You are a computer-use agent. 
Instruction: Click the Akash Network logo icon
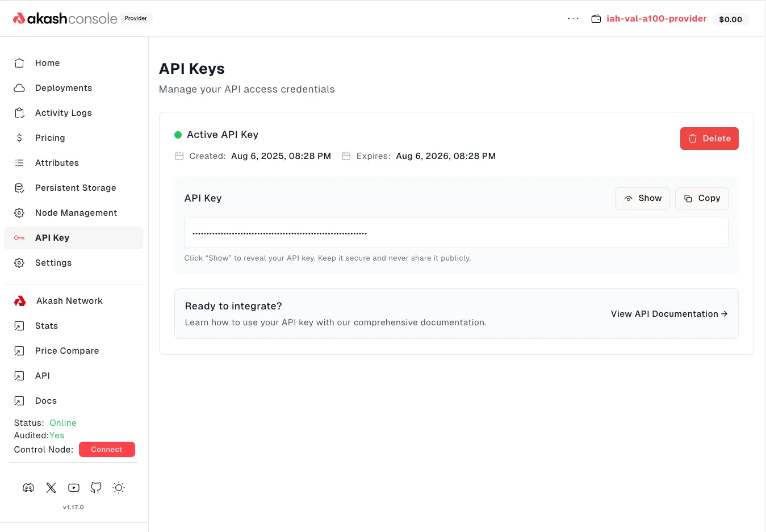pyautogui.click(x=20, y=301)
